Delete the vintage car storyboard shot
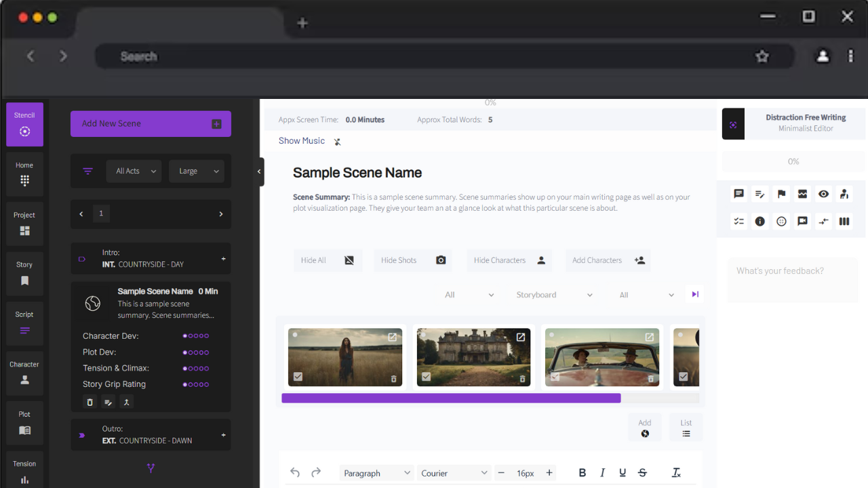The width and height of the screenshot is (868, 488). (651, 379)
